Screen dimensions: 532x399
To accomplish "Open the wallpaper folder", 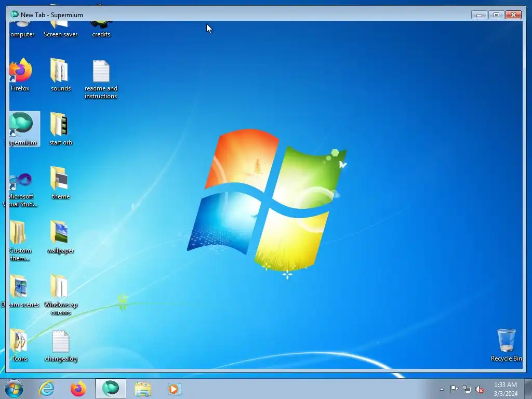I will (x=60, y=237).
